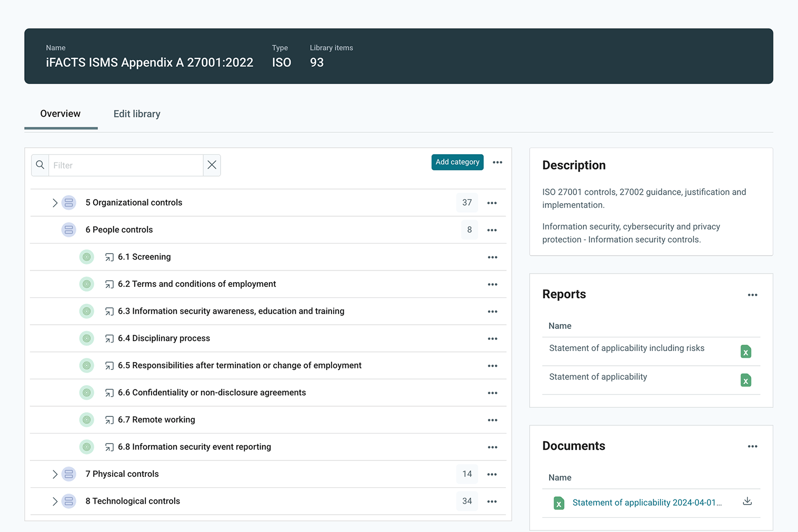Screen dimensions: 798x532
Task: Click into the Filter input field
Action: click(x=126, y=165)
